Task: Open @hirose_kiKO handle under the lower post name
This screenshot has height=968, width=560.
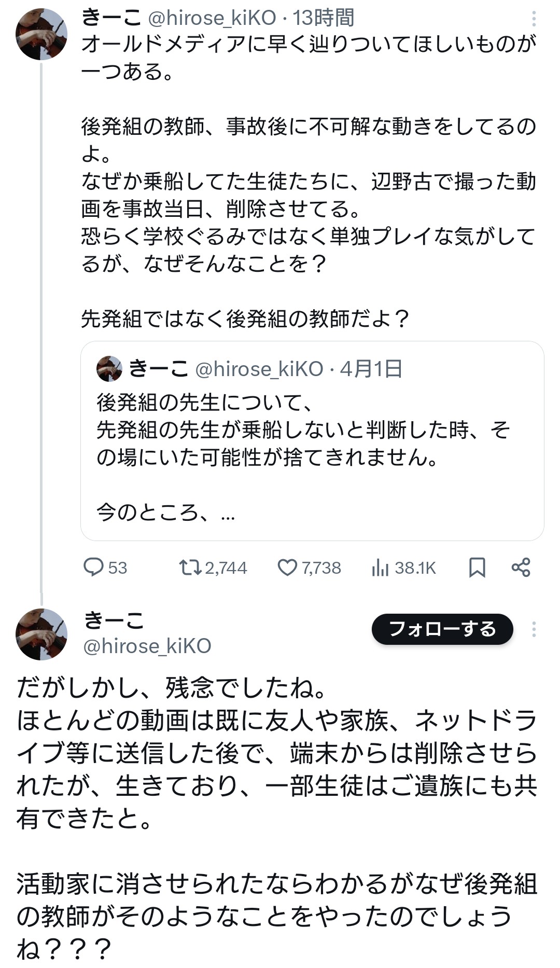Action: (x=147, y=646)
